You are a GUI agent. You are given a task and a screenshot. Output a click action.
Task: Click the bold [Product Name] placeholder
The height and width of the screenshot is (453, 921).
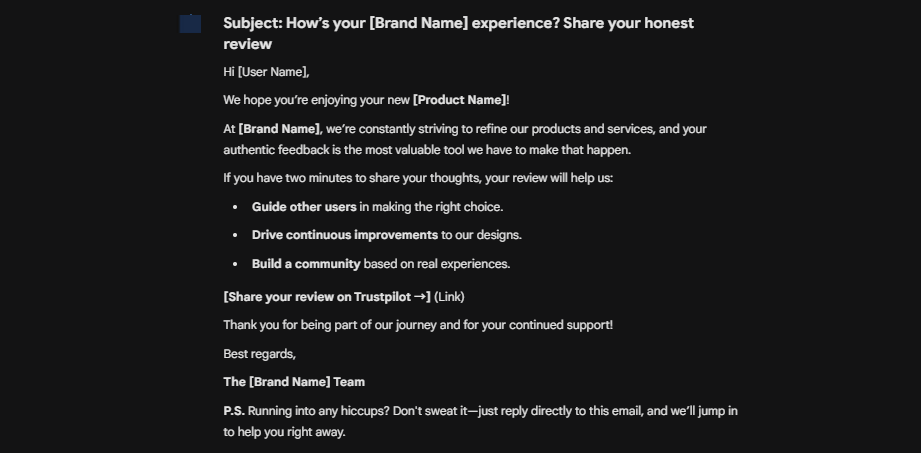point(459,100)
